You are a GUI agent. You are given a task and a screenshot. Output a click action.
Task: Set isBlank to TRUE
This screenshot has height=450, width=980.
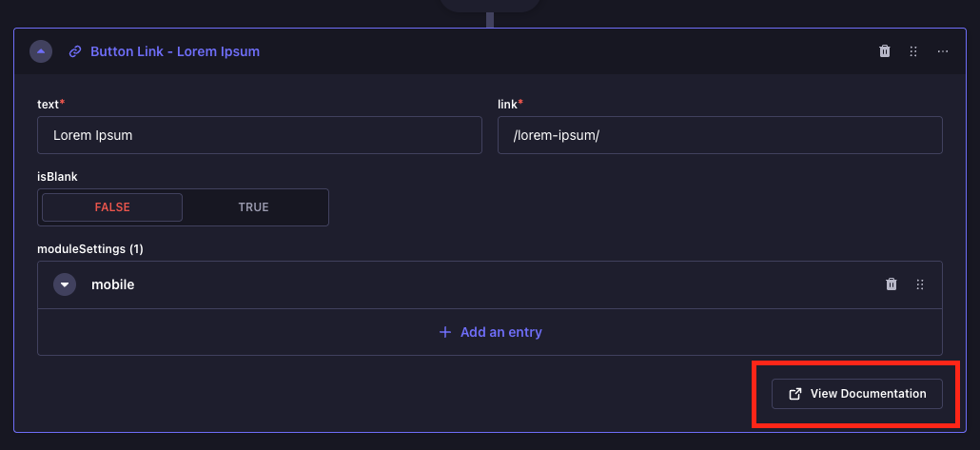pyautogui.click(x=254, y=207)
